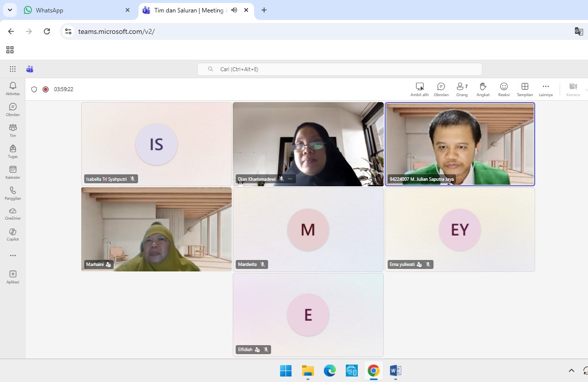Open the Tampilan view layout options
Screen dimensions: 588x382
525,89
